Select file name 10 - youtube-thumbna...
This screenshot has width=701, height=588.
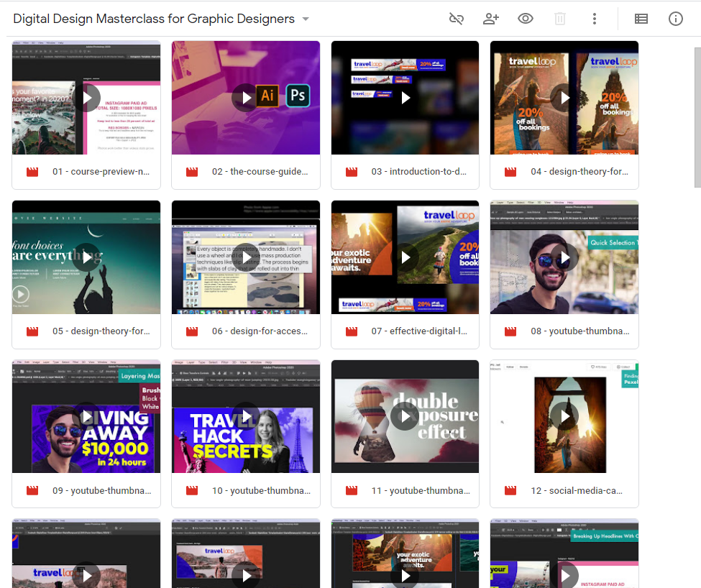click(x=261, y=490)
